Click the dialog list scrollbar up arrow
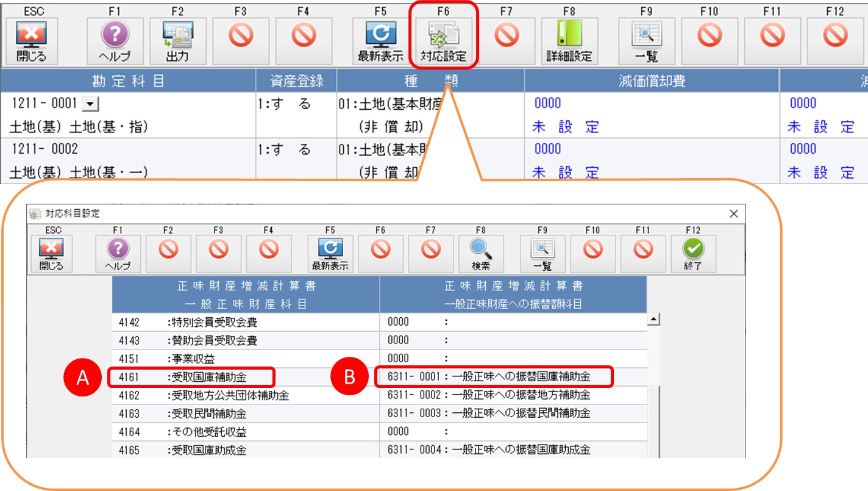 654,320
